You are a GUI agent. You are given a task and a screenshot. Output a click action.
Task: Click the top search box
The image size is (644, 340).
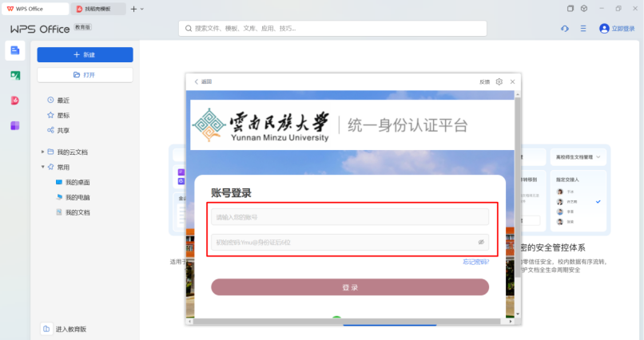pyautogui.click(x=332, y=28)
